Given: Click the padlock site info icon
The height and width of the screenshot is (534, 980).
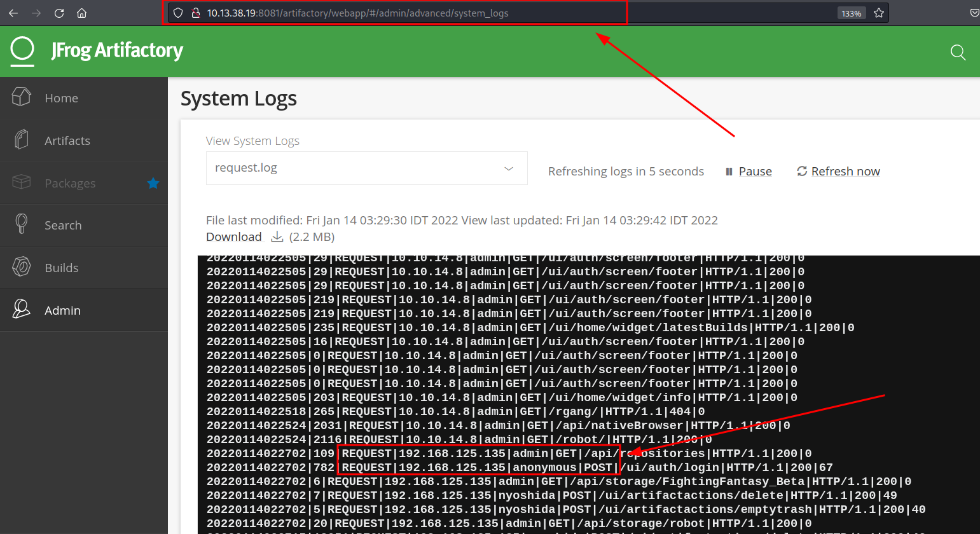Looking at the screenshot, I should [x=196, y=13].
